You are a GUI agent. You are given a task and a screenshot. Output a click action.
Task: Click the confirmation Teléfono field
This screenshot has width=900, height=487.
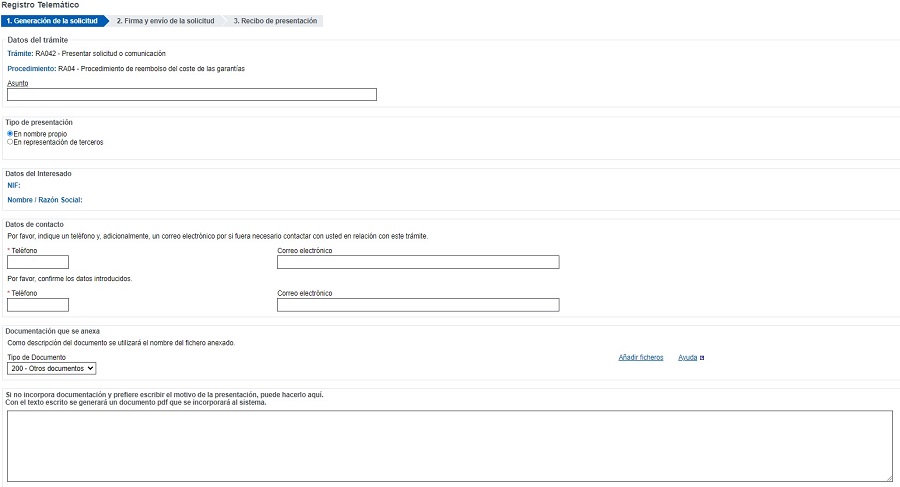(x=38, y=305)
